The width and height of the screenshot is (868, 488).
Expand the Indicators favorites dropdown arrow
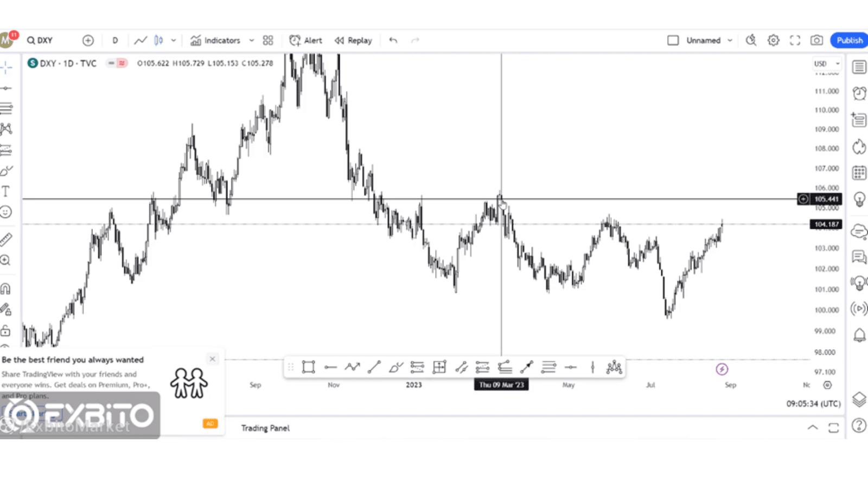pos(251,41)
